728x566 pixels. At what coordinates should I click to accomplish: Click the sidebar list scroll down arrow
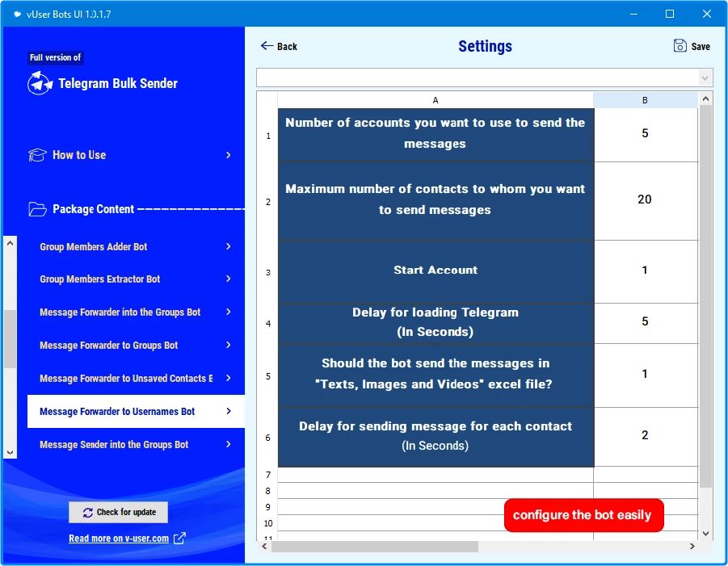tap(11, 452)
